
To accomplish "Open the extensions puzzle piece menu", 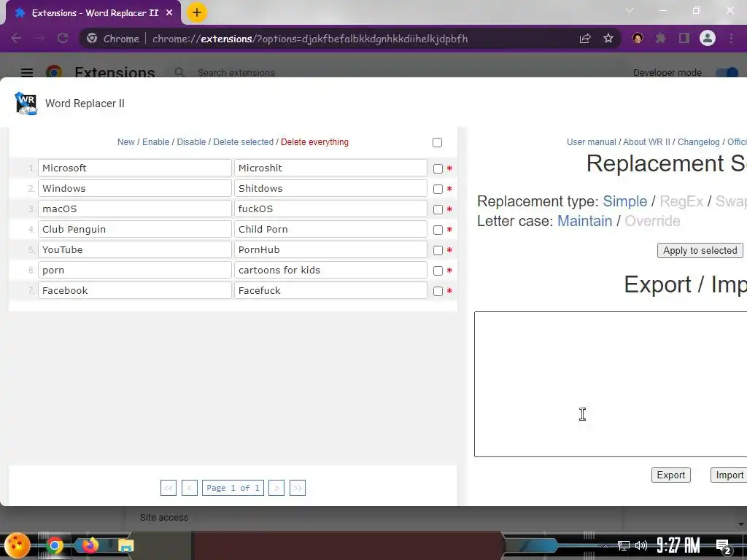I will click(x=661, y=39).
